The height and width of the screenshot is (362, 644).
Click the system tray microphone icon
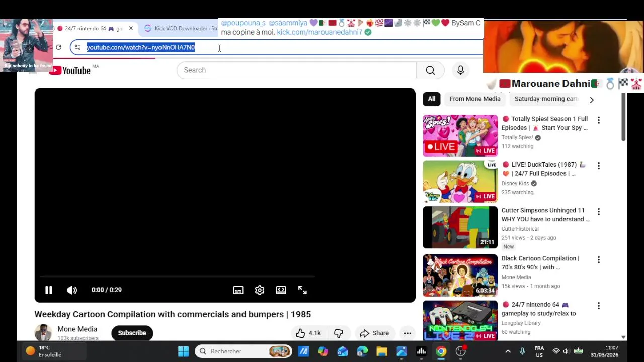(522, 351)
